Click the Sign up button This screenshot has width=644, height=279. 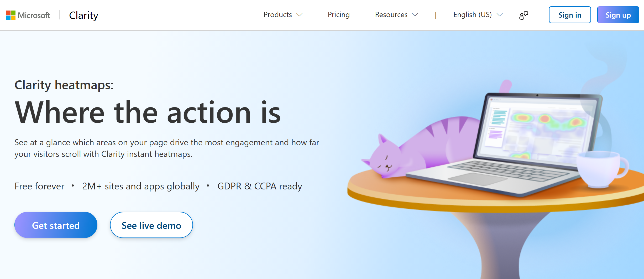pyautogui.click(x=618, y=15)
